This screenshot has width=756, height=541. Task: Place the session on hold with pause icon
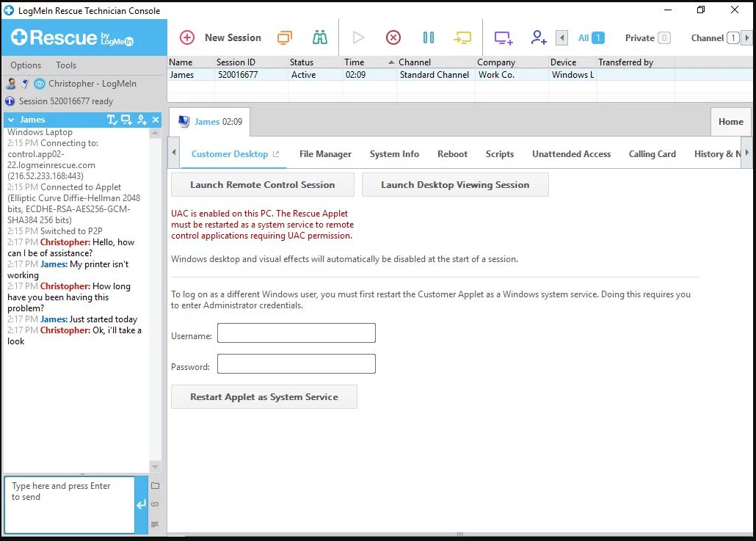pos(429,37)
